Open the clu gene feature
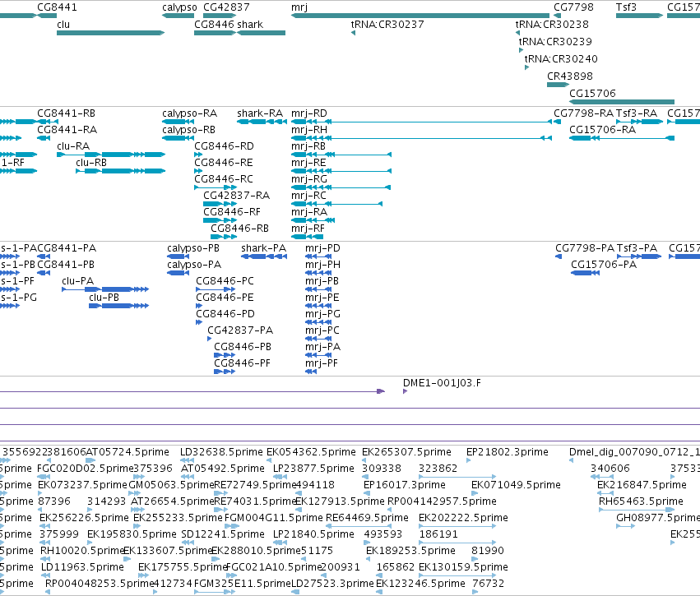Screen dimensions: 700x596 (x=111, y=33)
